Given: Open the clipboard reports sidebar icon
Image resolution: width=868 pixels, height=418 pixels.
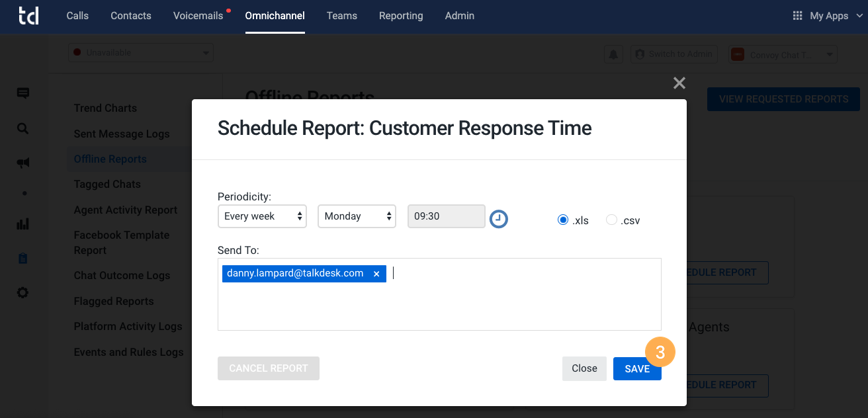Looking at the screenshot, I should pos(23,258).
